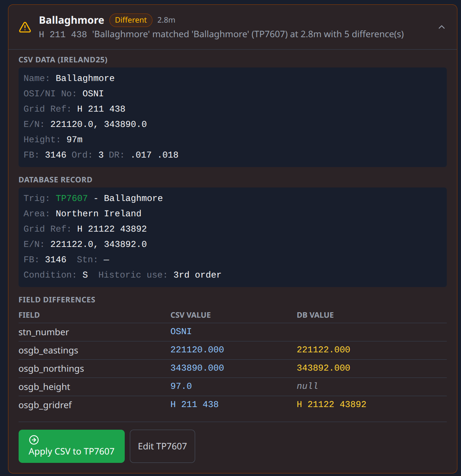Open the green TP7607 trig link
This screenshot has width=461, height=476.
[71, 198]
